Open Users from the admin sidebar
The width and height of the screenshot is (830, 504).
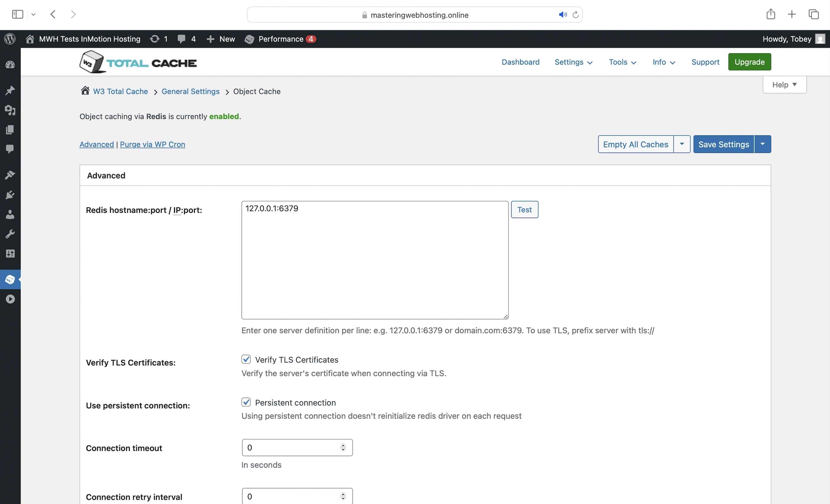[10, 214]
